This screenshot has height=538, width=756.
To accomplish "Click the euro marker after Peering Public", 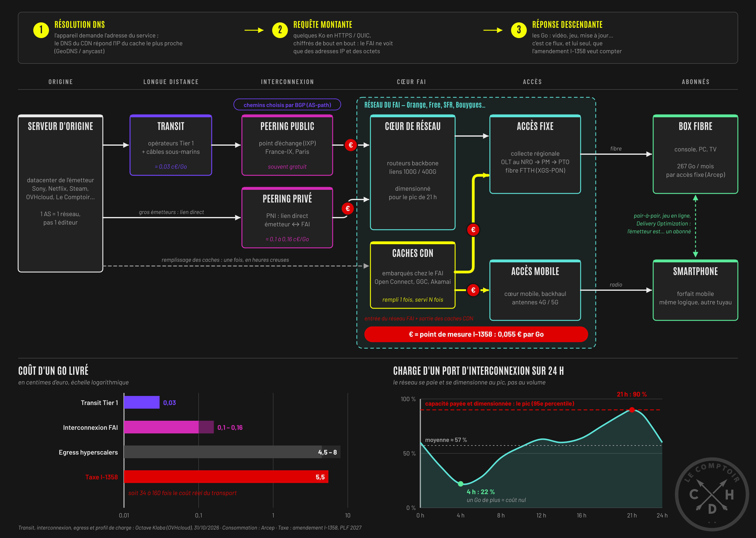I will [351, 145].
